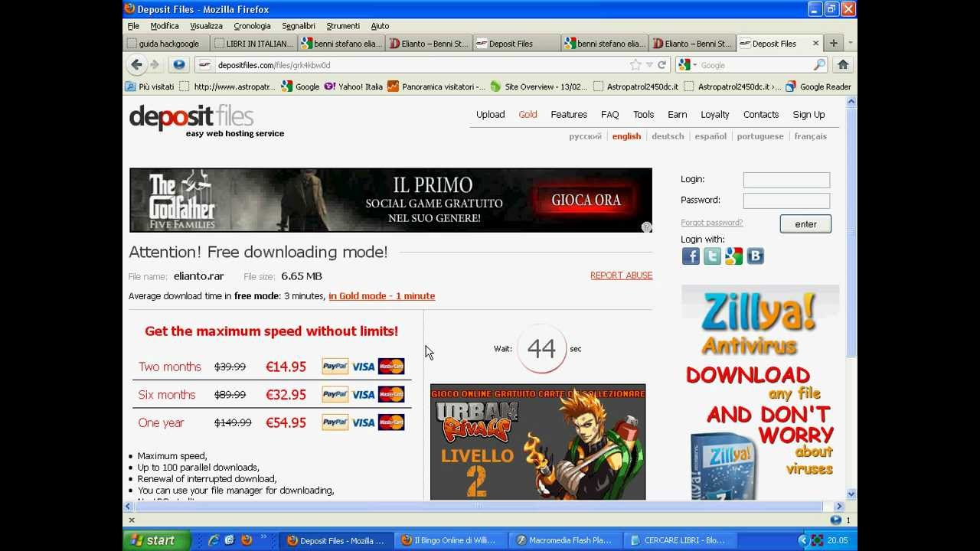Click the enter login button
The width and height of the screenshot is (980, 551).
tap(805, 223)
